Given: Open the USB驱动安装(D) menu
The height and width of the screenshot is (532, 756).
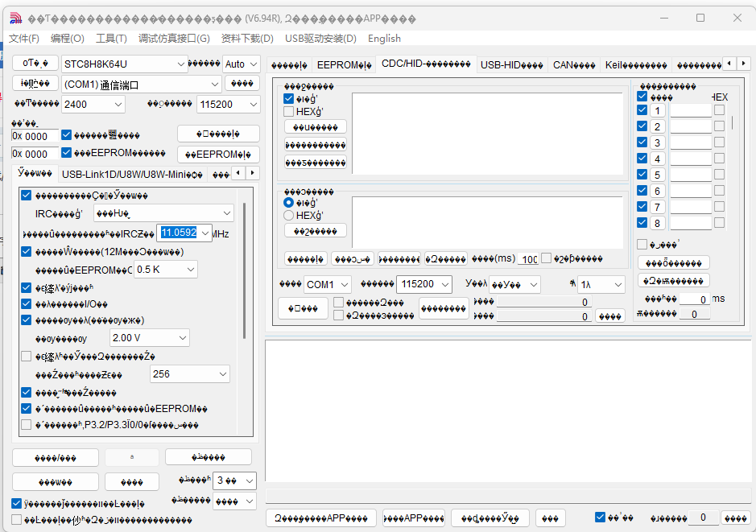Looking at the screenshot, I should (x=320, y=39).
